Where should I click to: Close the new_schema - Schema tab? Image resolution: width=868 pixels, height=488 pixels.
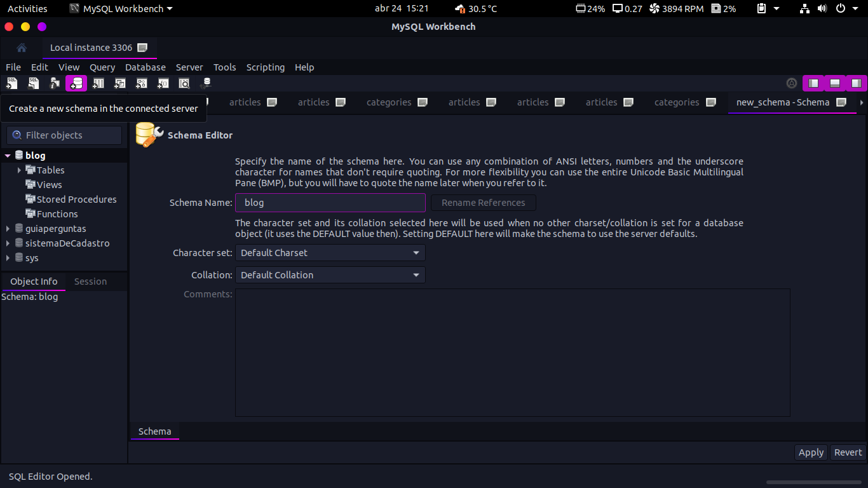coord(841,102)
